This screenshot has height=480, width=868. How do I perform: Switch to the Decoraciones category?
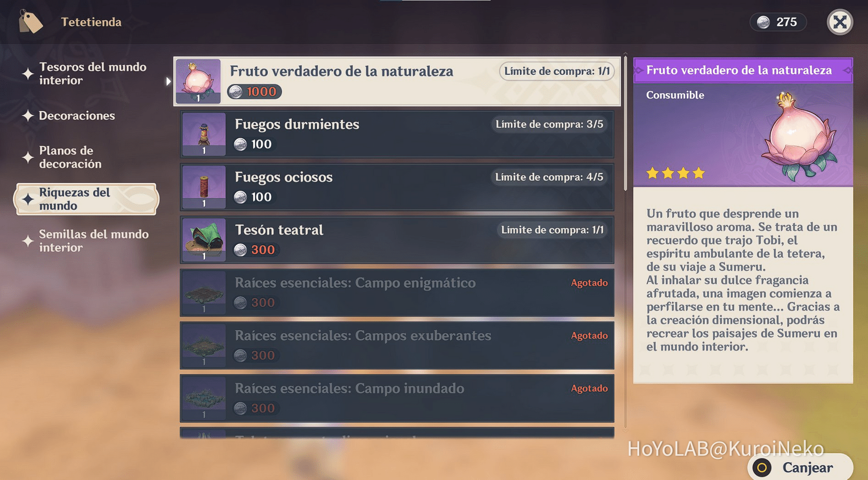(x=77, y=116)
